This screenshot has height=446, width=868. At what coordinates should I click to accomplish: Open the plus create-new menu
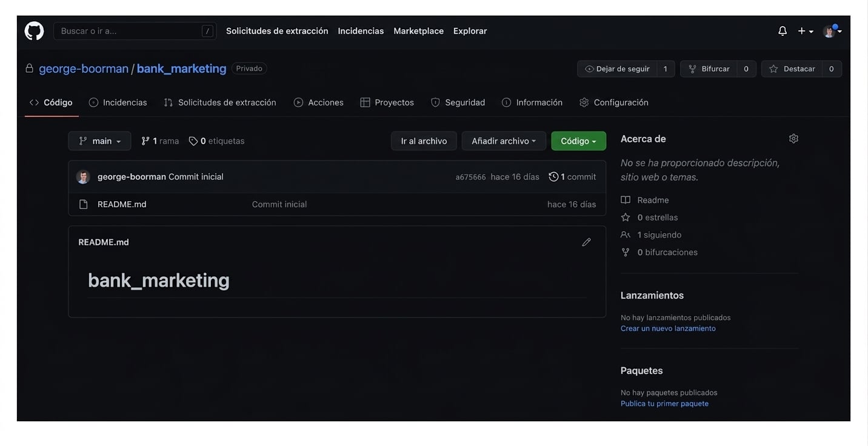click(x=806, y=31)
